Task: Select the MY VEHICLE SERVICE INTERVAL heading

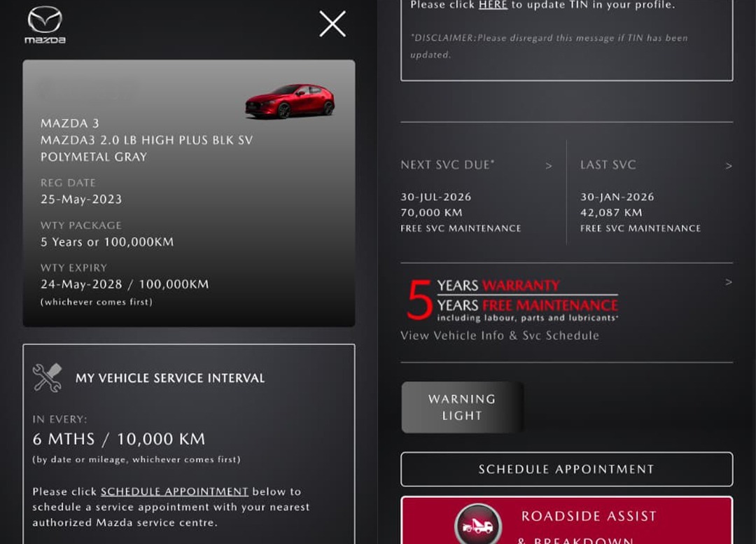Action: pos(169,378)
